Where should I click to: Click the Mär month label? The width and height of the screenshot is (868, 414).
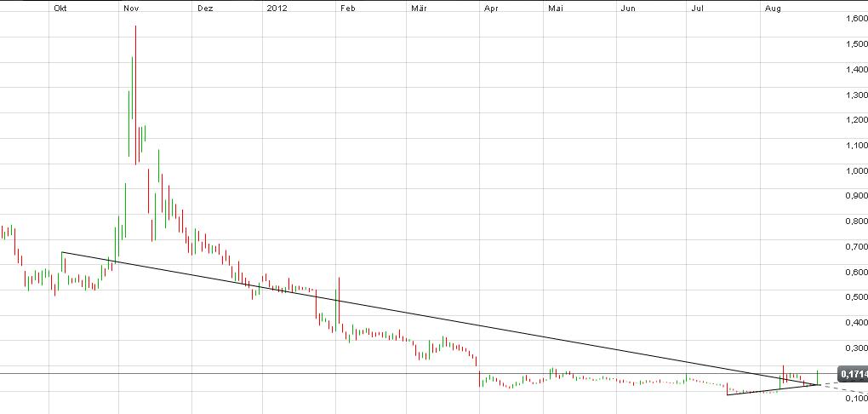pyautogui.click(x=418, y=8)
